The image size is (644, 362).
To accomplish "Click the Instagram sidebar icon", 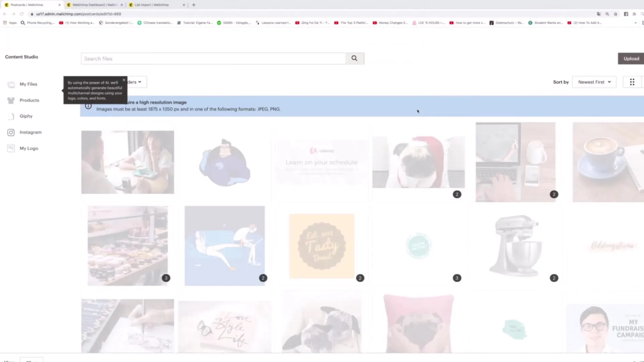I will point(11,132).
